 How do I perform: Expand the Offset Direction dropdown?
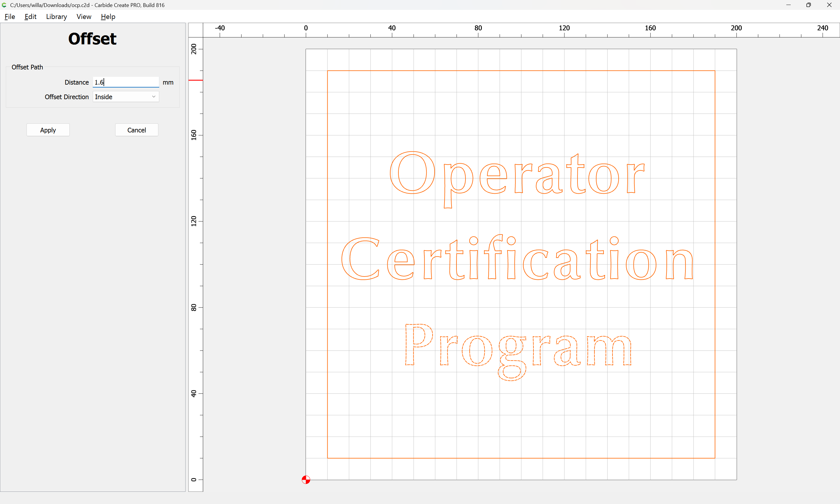pos(126,97)
